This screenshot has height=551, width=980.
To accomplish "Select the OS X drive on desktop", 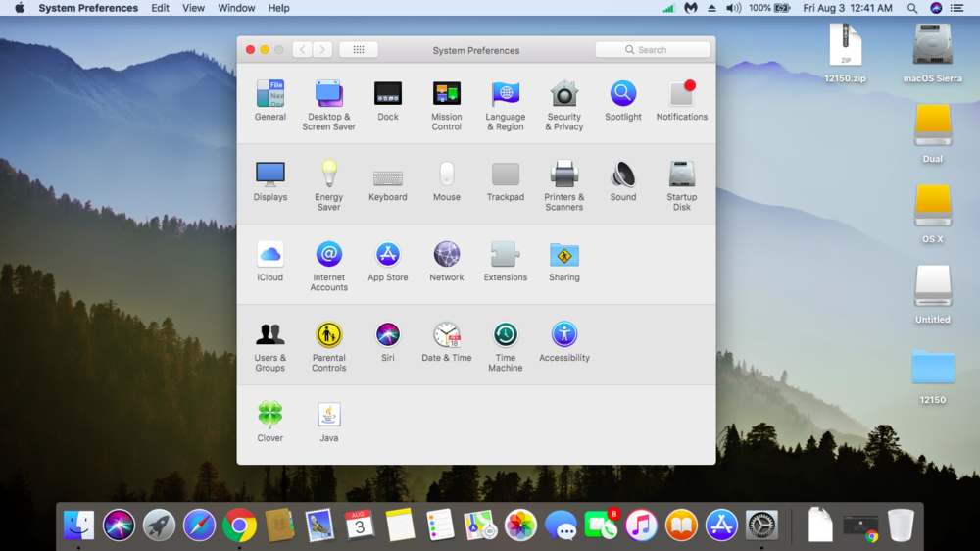I will tap(933, 214).
